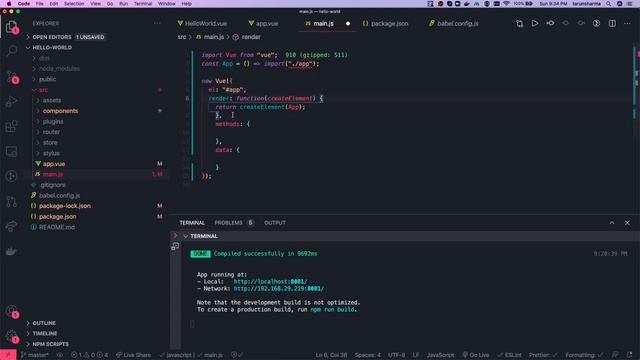Open the editor More Actions ellipsis
Viewport: 640px width, 360px height.
(627, 24)
